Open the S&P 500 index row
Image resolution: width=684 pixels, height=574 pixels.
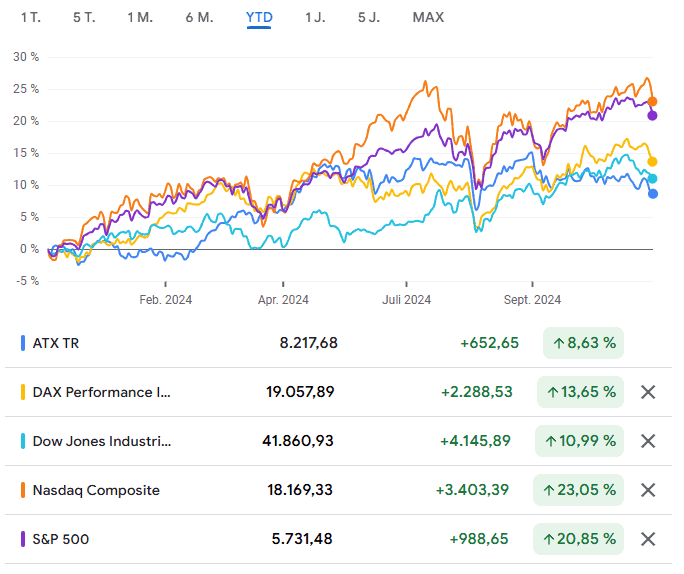(x=61, y=539)
